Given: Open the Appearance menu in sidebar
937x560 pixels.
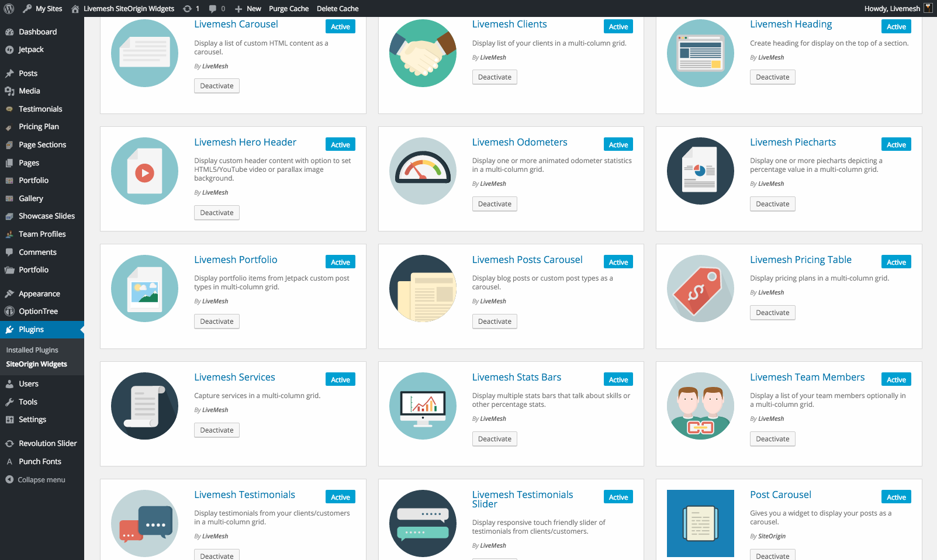Looking at the screenshot, I should [x=39, y=294].
